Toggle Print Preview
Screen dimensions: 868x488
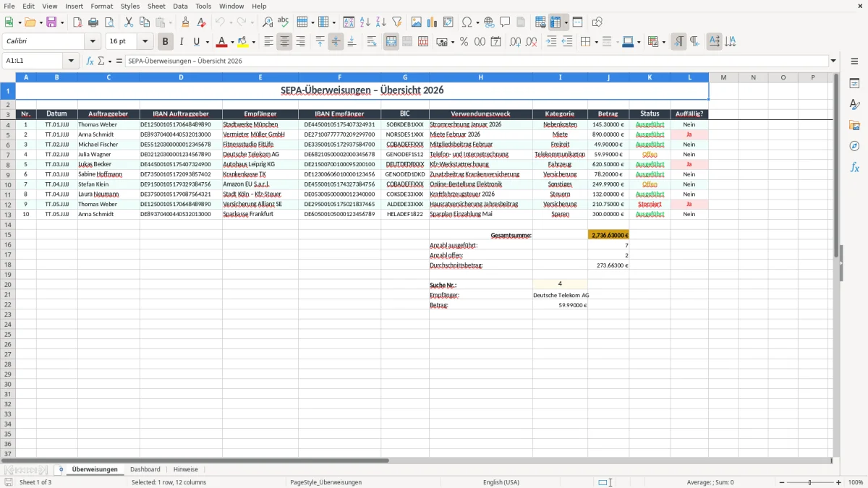(x=109, y=22)
